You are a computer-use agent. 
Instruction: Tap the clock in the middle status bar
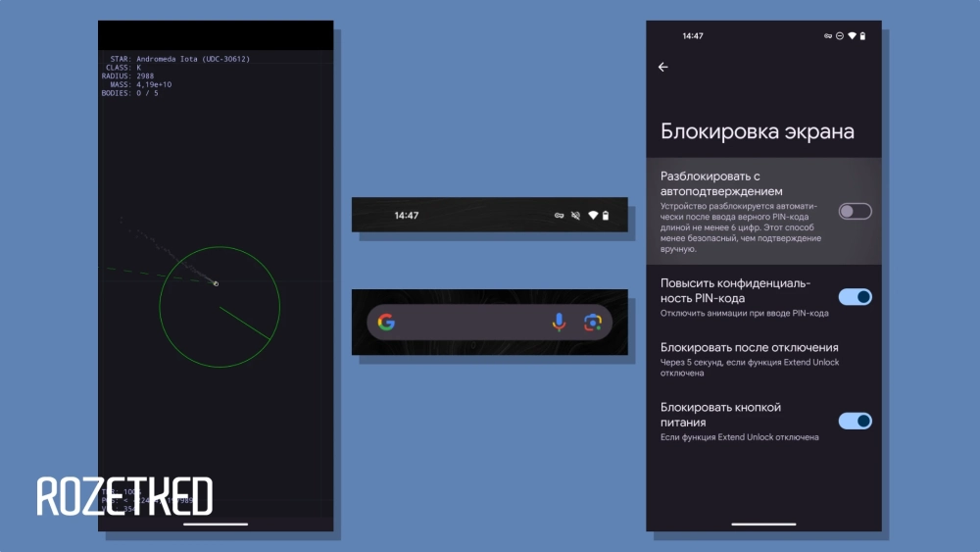click(x=407, y=215)
